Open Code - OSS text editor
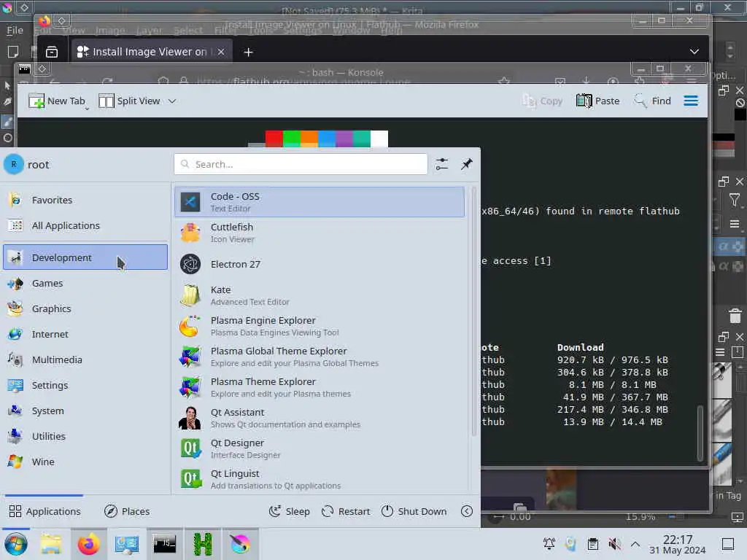 coord(320,202)
